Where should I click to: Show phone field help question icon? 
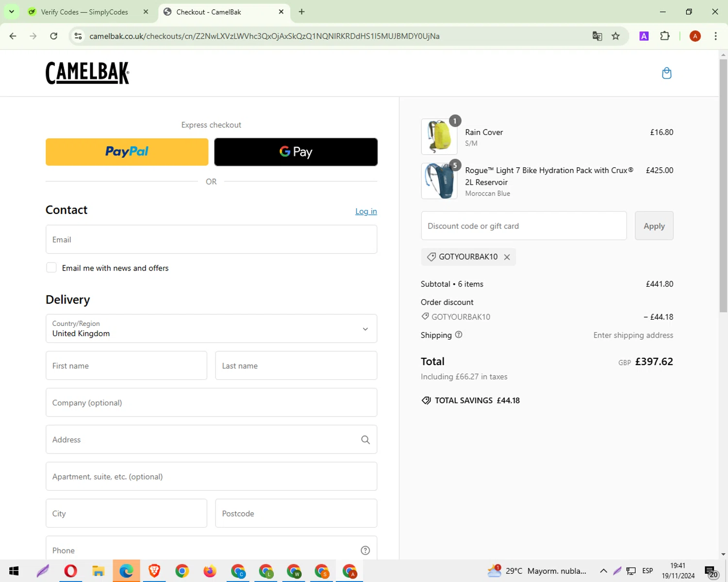pyautogui.click(x=365, y=550)
